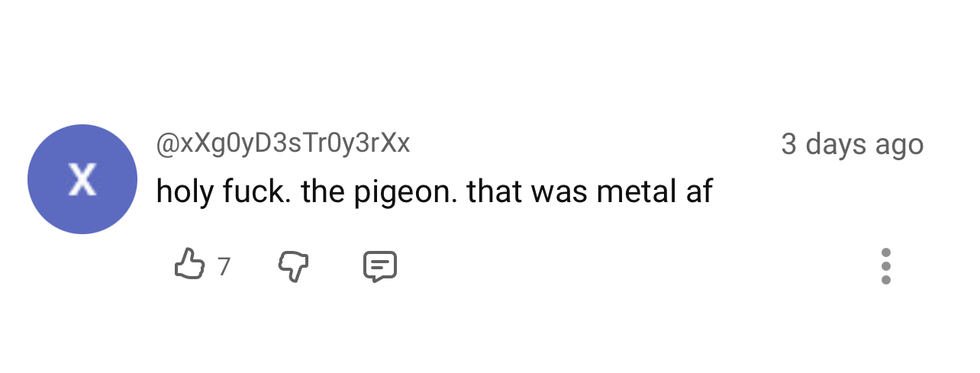Viewport: 980px width, 373px height.
Task: Toggle thumbs-down on xXg0yD3sTr0y3rXx's comment
Action: coord(293,266)
